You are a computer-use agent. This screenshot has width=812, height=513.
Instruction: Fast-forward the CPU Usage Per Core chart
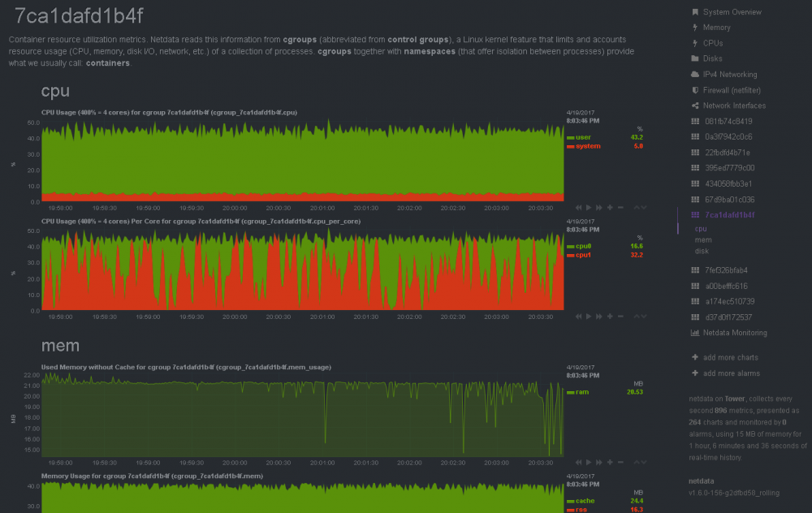pyautogui.click(x=599, y=317)
